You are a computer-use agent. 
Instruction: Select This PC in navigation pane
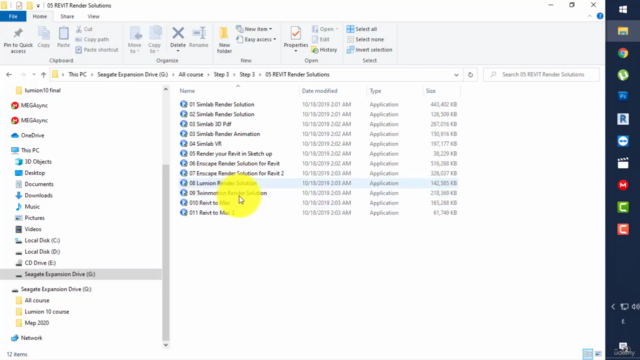coord(30,150)
